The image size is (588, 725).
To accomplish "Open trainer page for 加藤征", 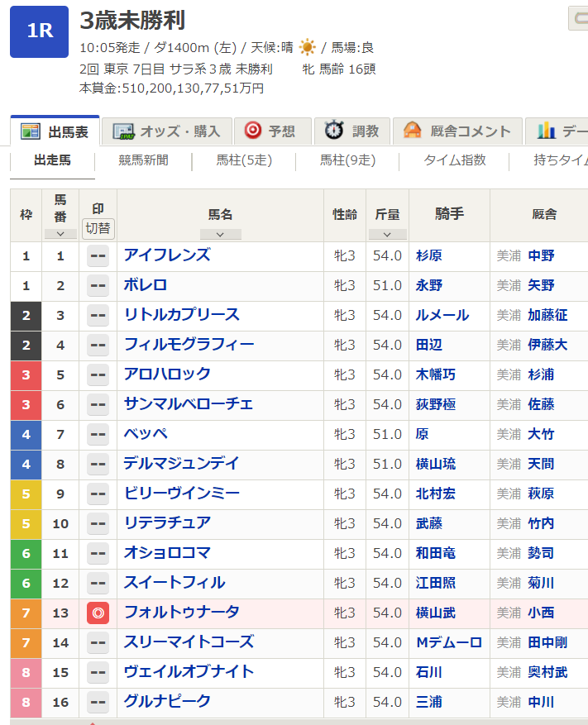I will click(x=547, y=315).
